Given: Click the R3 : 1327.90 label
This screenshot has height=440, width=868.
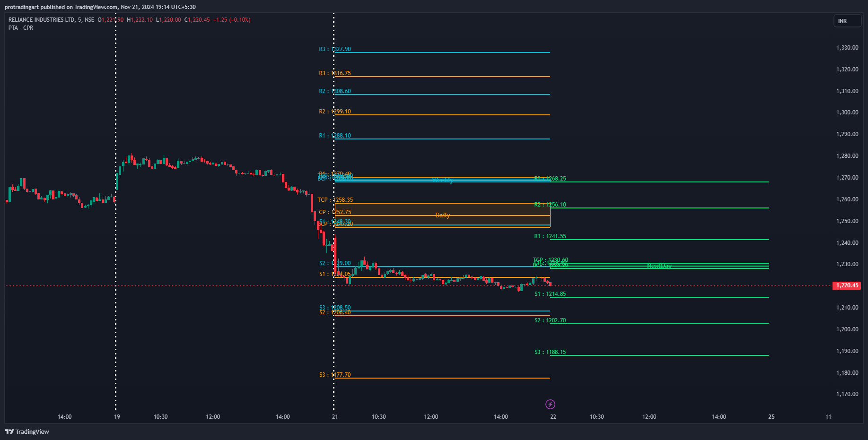Looking at the screenshot, I should click(x=335, y=49).
